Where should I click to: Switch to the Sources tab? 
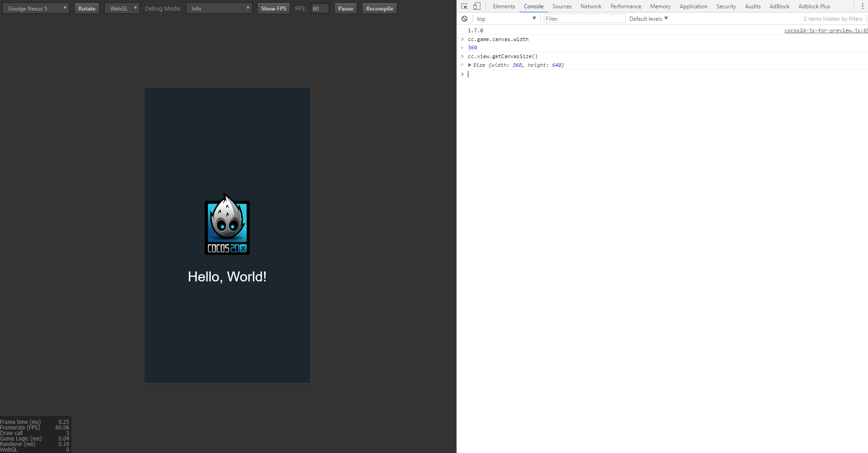[x=562, y=6]
